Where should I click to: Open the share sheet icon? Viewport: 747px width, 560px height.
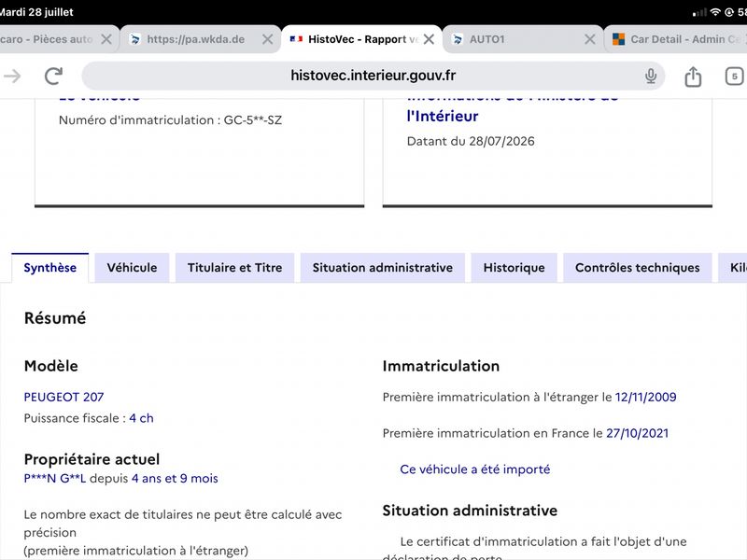(693, 77)
